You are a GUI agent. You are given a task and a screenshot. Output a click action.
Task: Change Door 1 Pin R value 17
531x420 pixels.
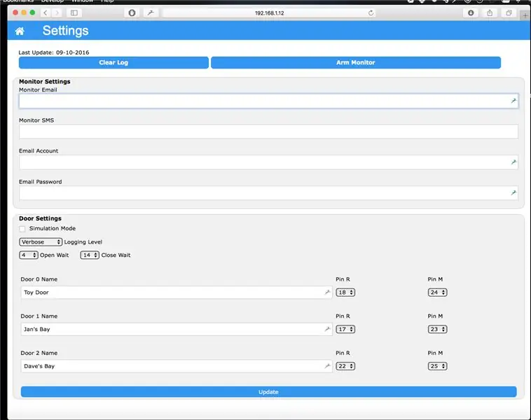point(345,329)
